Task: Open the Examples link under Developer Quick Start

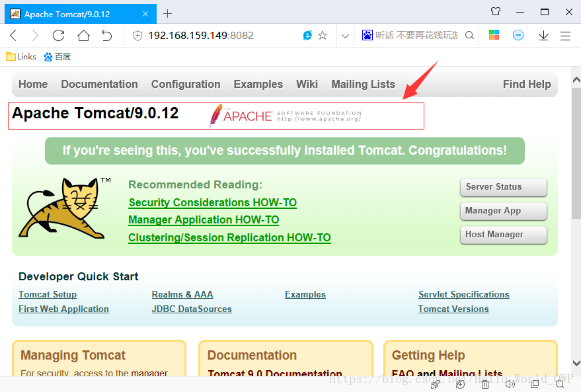Action: point(305,295)
